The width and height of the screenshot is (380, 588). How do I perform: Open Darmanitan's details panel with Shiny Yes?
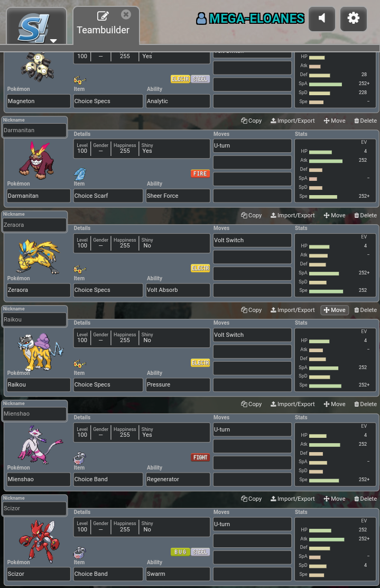(x=142, y=149)
